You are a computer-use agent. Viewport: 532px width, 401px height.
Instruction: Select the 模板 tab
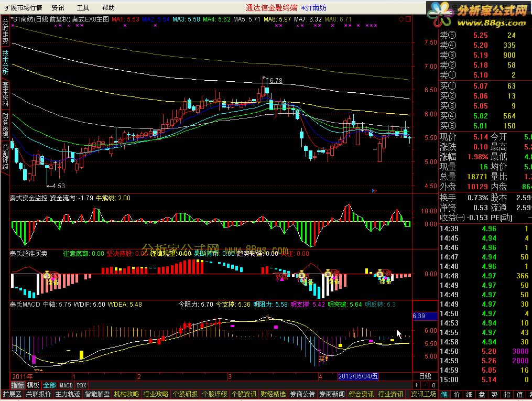coord(33,385)
